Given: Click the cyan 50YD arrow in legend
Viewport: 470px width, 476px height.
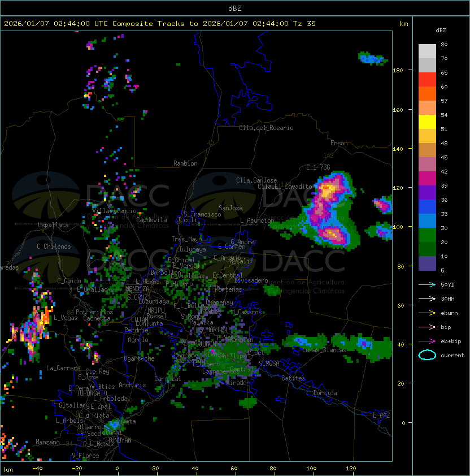Looking at the screenshot, I should [427, 284].
